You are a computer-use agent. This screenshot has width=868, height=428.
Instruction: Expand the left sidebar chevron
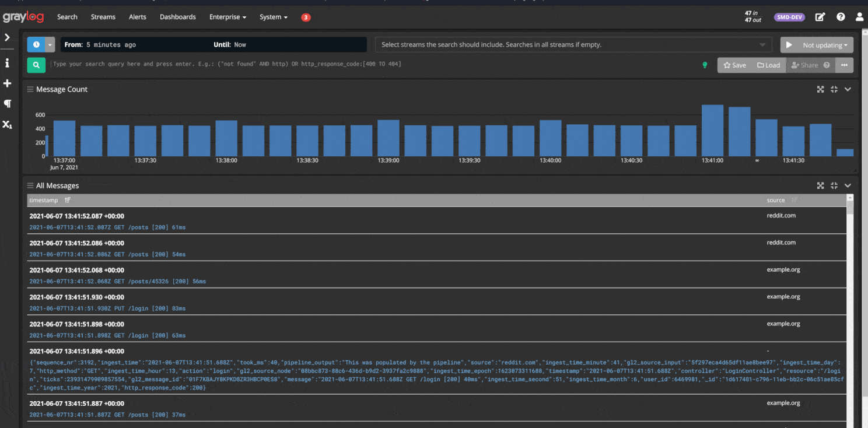[x=8, y=37]
